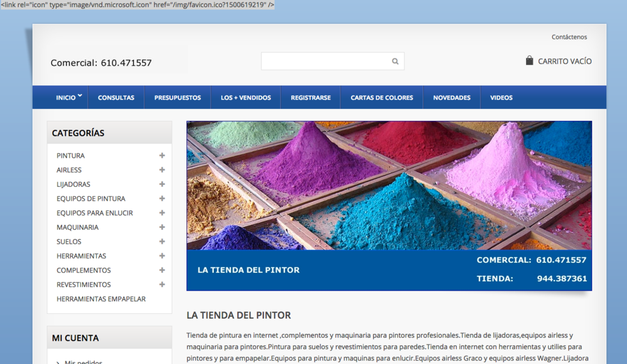
Task: Open the shopping cart icon
Action: pyautogui.click(x=529, y=60)
